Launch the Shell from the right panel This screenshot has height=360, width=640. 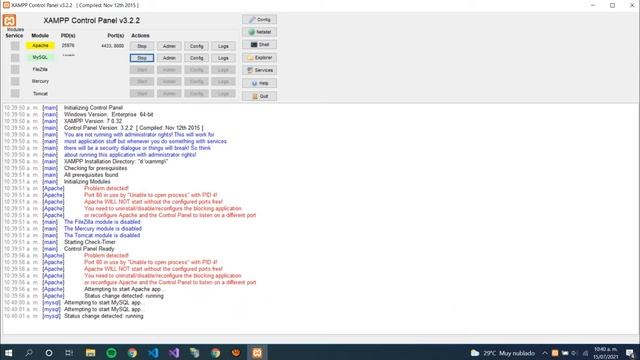260,44
